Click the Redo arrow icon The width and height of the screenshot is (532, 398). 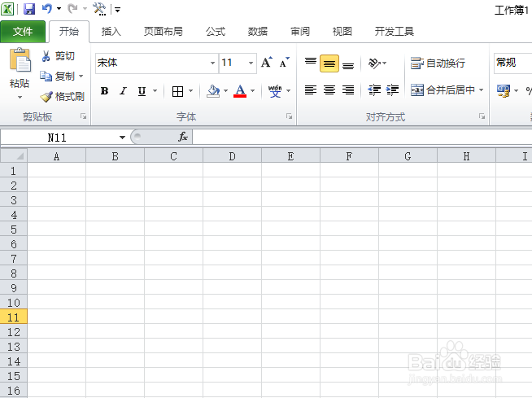72,9
